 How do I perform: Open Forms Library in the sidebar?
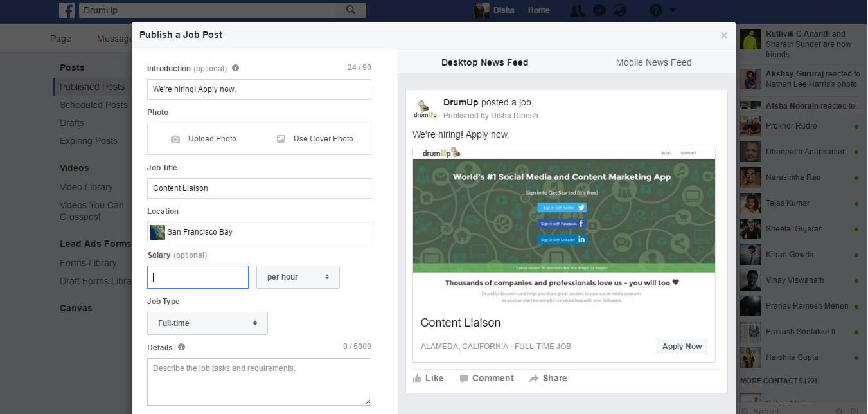pyautogui.click(x=88, y=263)
